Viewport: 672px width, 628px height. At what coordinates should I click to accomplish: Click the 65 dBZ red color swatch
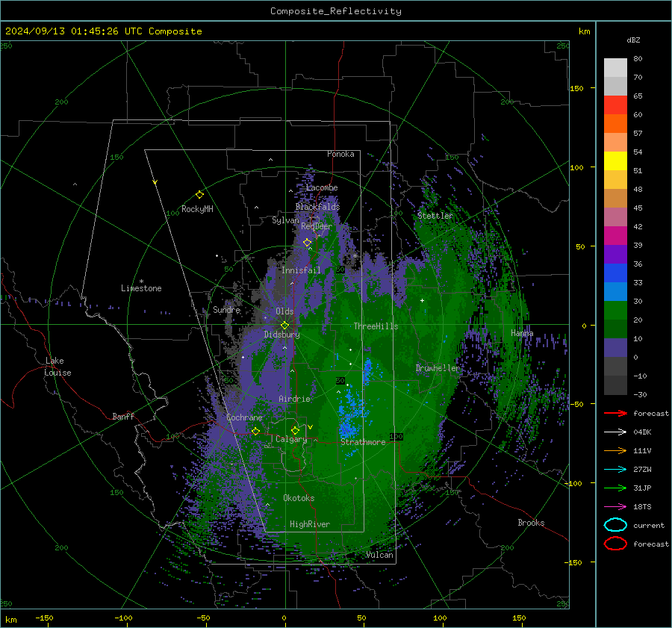(x=615, y=105)
